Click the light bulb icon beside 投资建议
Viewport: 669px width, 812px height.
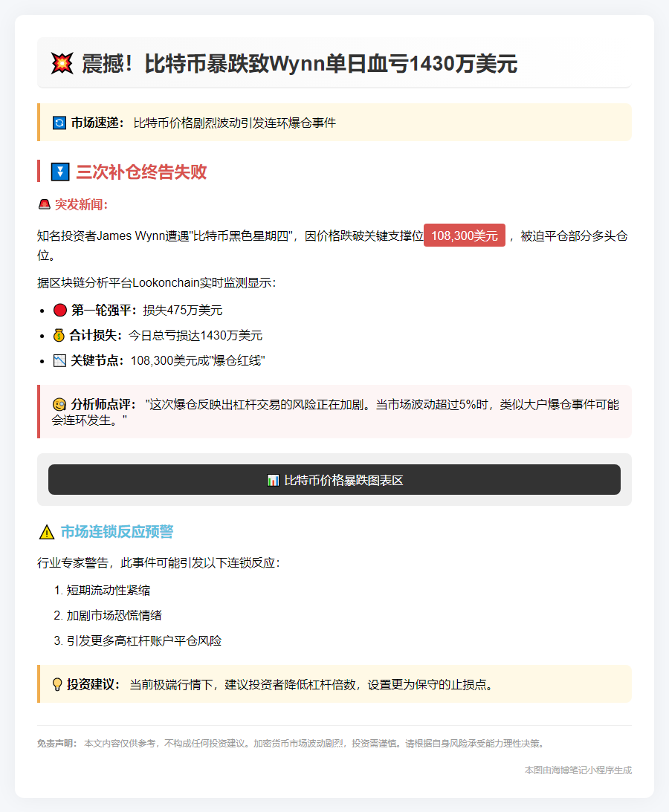pos(57,685)
